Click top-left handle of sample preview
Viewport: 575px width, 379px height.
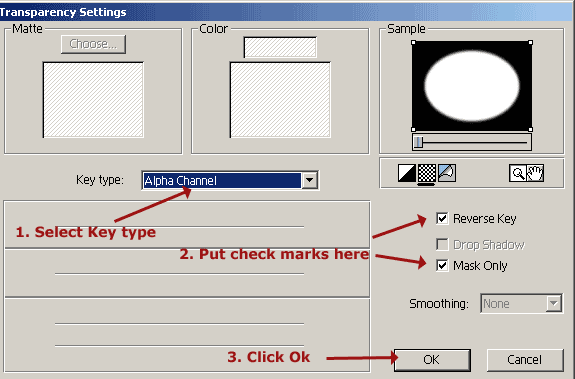(x=413, y=43)
